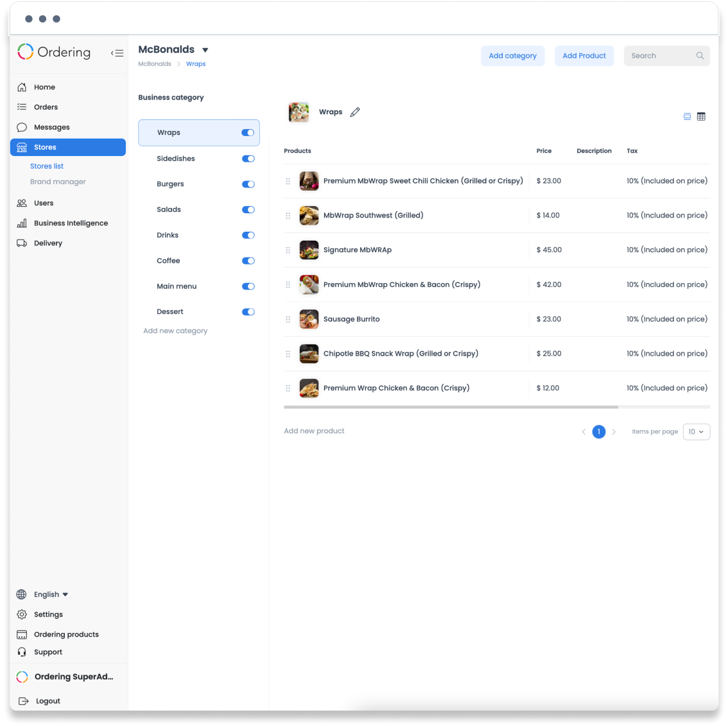Click the Search input field

click(667, 56)
